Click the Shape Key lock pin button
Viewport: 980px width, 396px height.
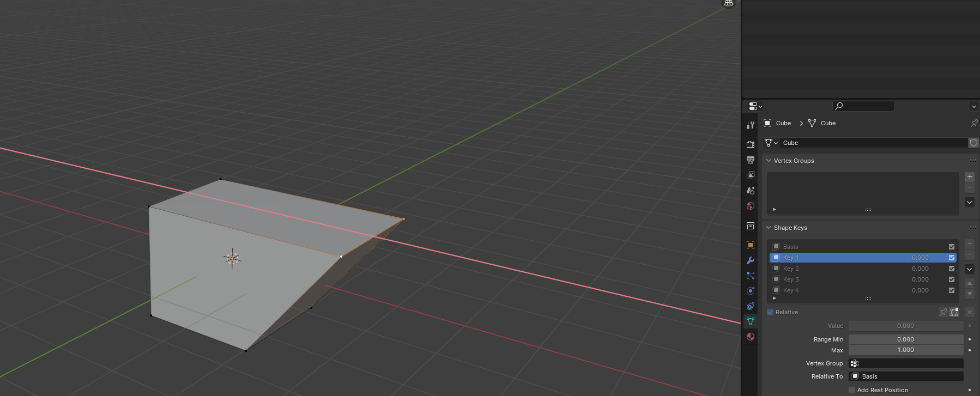943,312
